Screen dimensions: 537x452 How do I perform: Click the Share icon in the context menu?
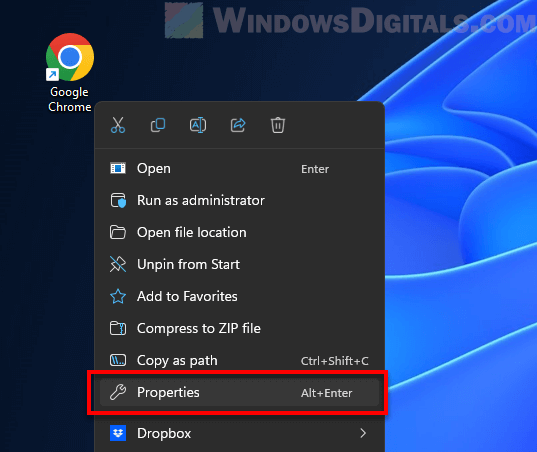click(238, 125)
